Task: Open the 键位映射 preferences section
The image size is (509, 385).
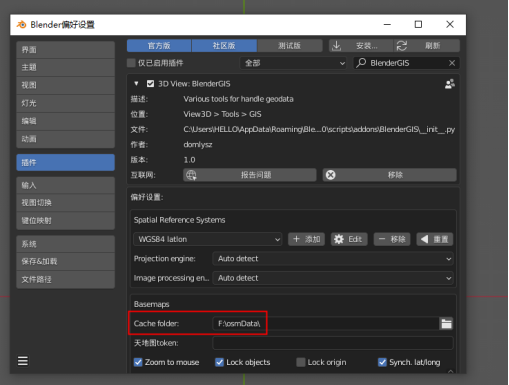Action: tap(66, 221)
